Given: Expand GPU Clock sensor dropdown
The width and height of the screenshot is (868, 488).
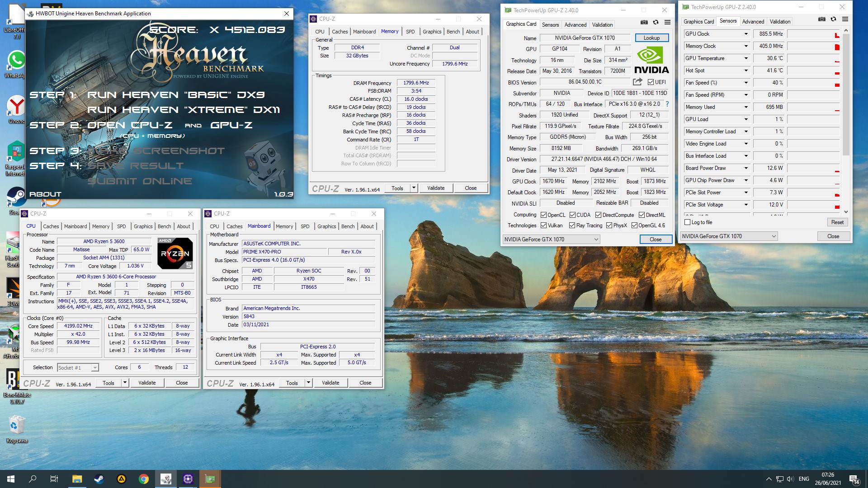Looking at the screenshot, I should tap(746, 34).
